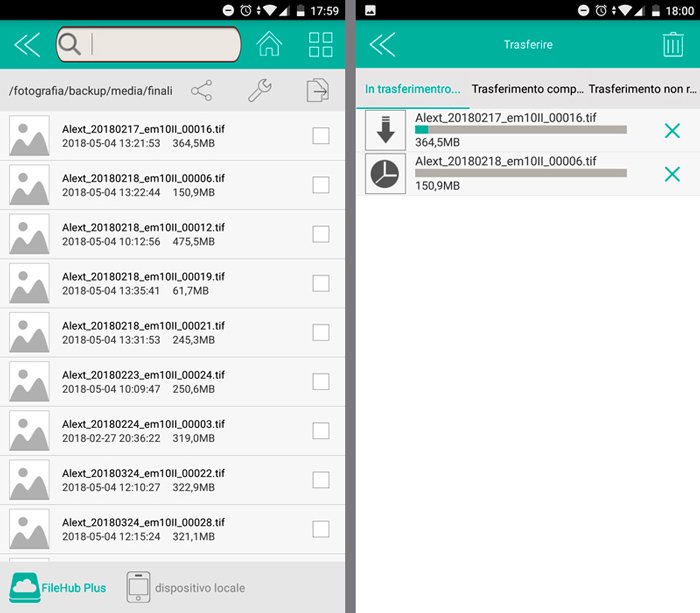The width and height of the screenshot is (700, 613).
Task: Tap the trash bin icon
Action: (673, 44)
